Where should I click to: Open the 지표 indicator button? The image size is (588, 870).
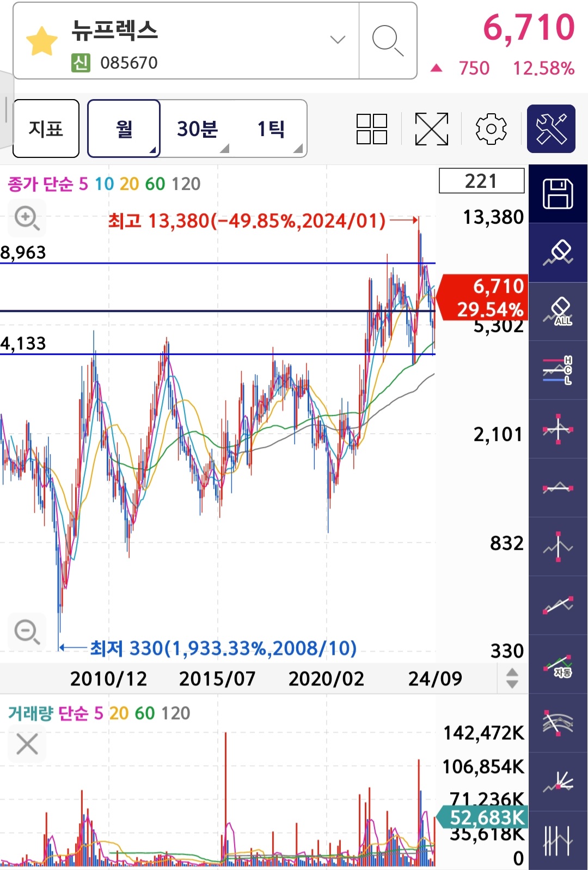[x=46, y=128]
